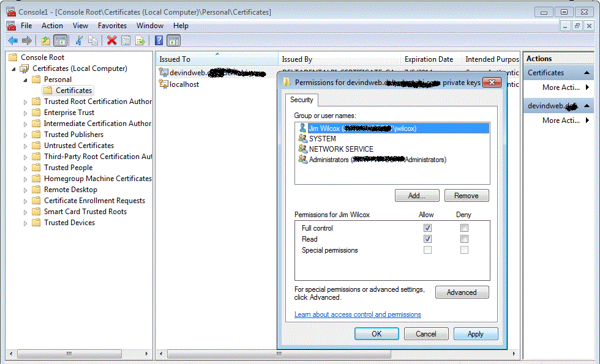Open the File menu
The width and height of the screenshot is (600, 364).
[26, 26]
